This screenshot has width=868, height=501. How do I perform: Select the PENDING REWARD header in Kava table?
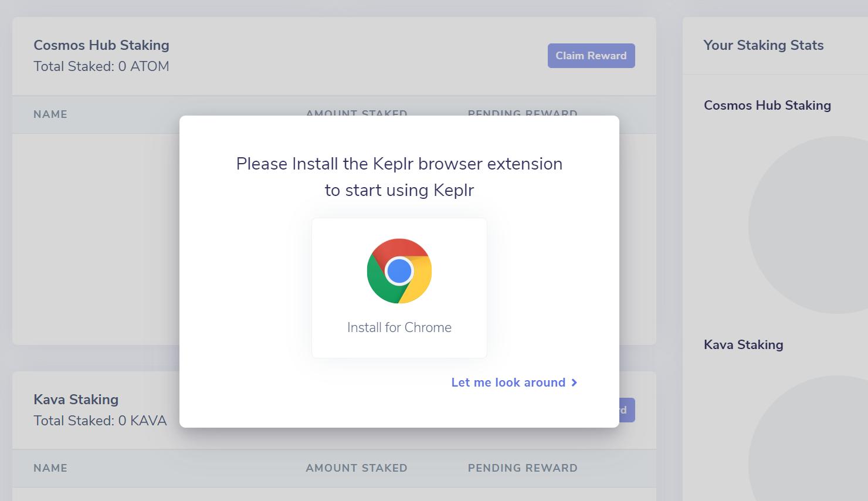(523, 468)
